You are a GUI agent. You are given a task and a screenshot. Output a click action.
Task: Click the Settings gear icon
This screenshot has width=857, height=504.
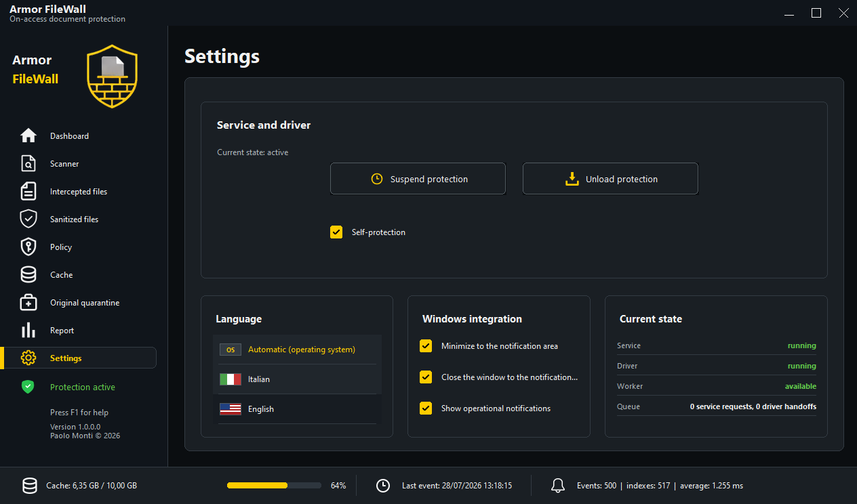pyautogui.click(x=28, y=358)
